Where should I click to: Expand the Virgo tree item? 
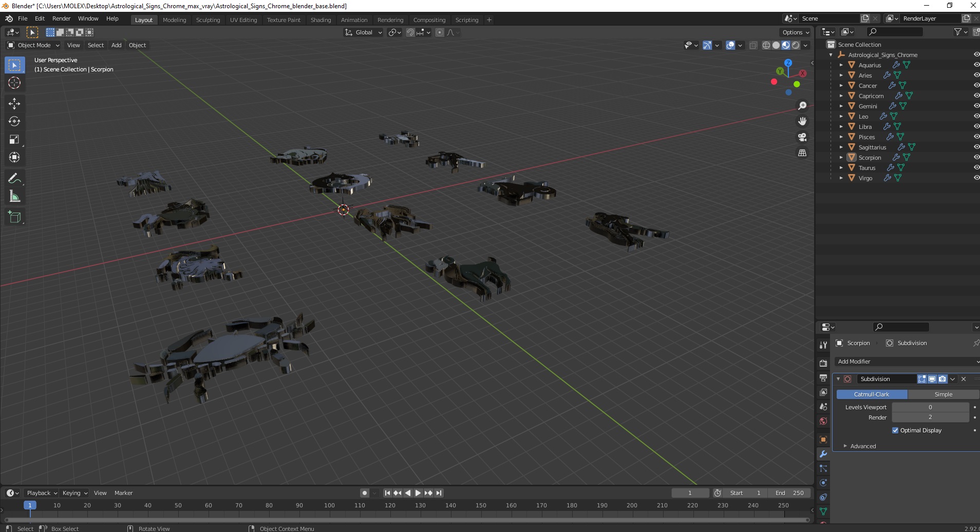[x=841, y=178]
